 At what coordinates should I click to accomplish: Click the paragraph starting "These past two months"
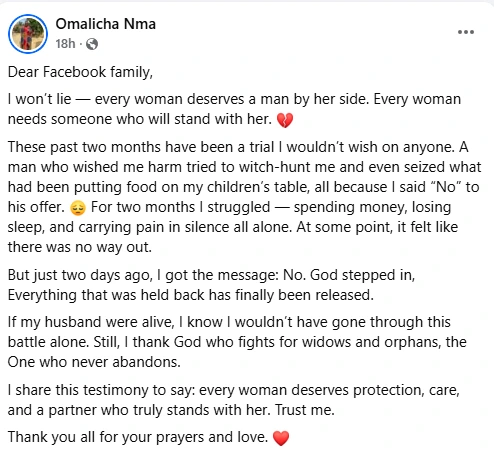coord(244,197)
